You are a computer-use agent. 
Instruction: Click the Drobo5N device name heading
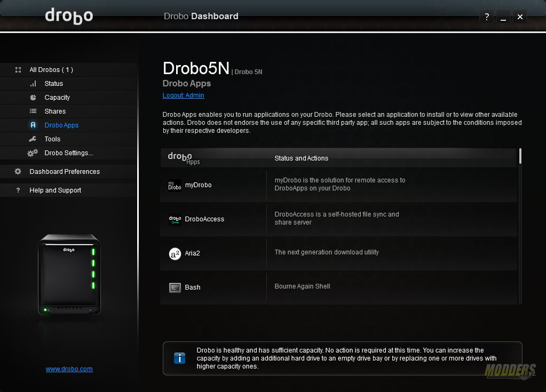(196, 68)
